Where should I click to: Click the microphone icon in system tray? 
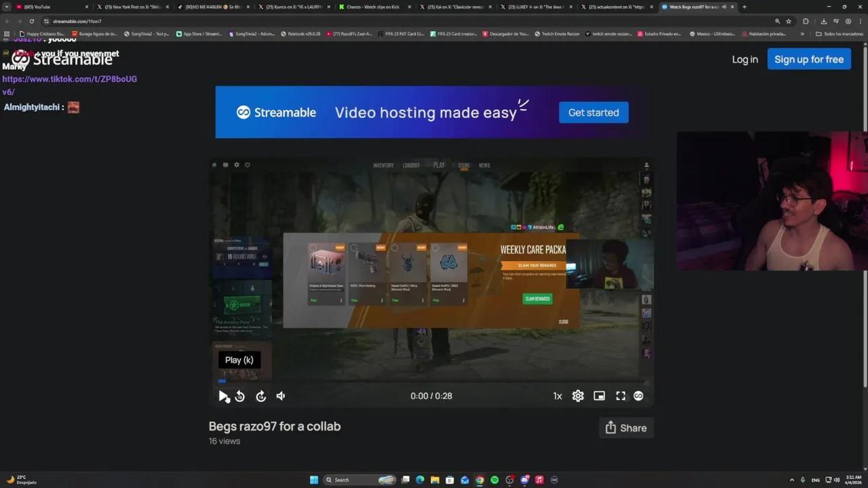[803, 480]
